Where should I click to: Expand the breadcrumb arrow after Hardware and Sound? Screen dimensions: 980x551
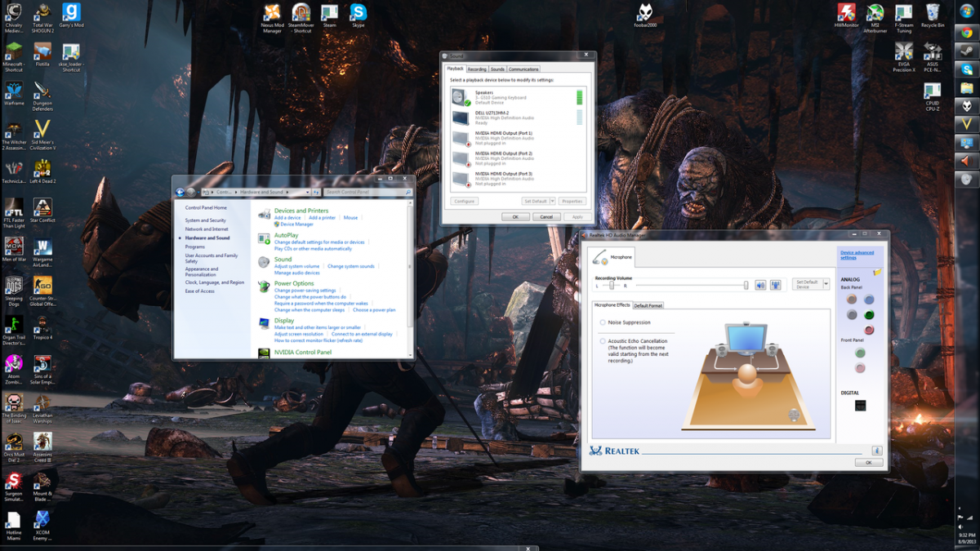(x=286, y=192)
